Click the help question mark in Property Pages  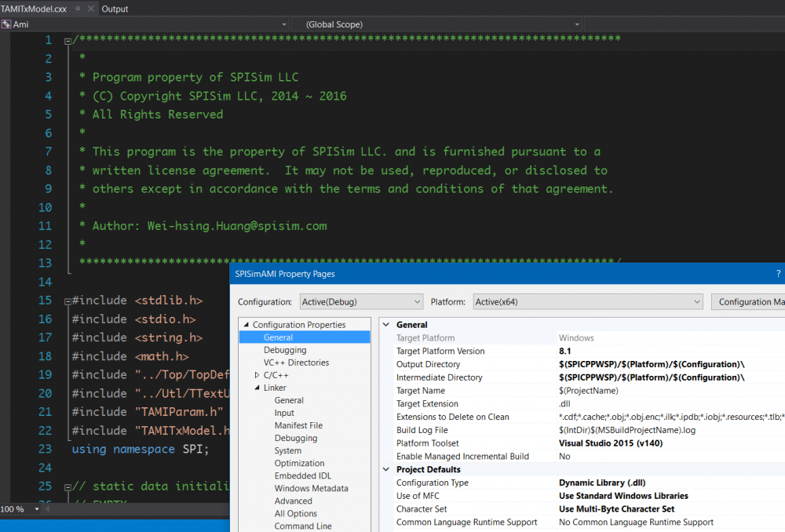click(778, 273)
